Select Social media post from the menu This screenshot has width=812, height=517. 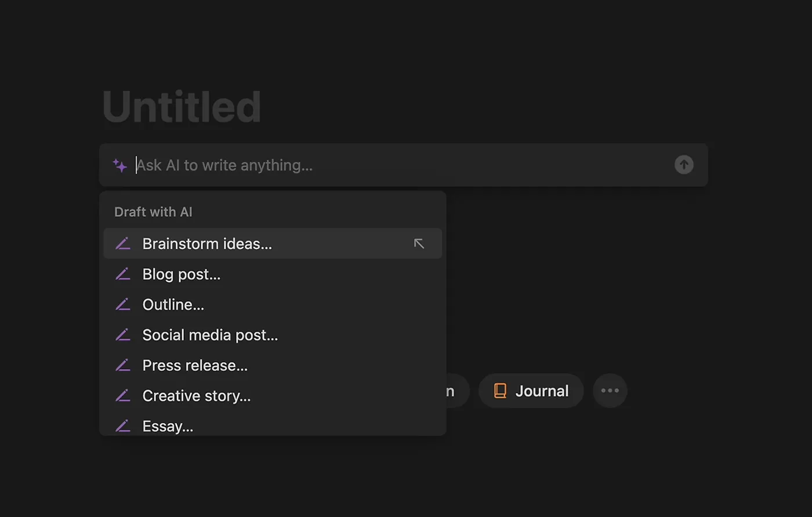(x=210, y=335)
